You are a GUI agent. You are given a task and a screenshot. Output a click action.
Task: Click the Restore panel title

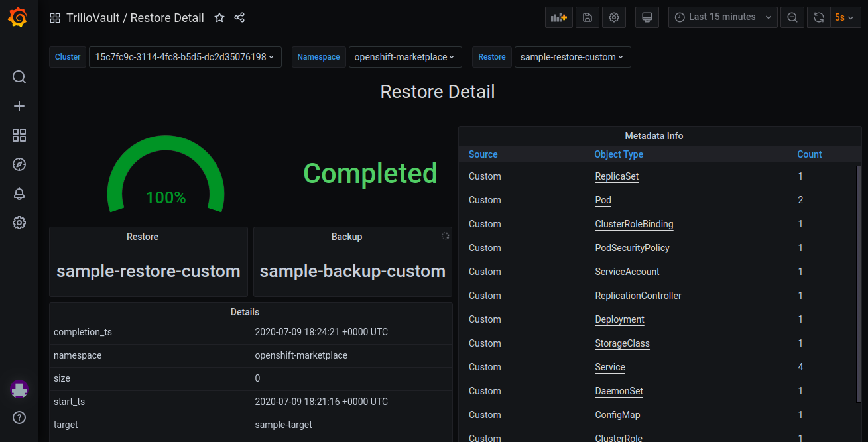pyautogui.click(x=143, y=237)
